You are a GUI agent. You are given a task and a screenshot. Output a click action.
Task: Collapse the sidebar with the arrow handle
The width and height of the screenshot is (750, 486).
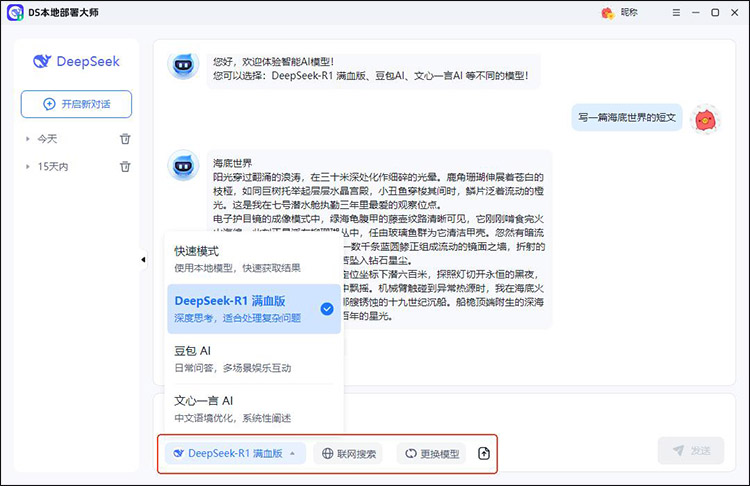[x=143, y=260]
